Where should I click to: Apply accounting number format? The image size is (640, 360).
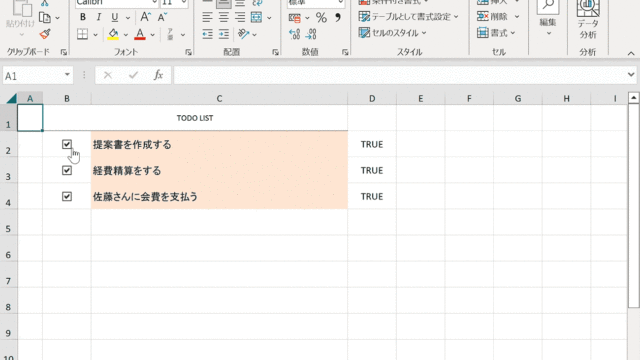295,18
